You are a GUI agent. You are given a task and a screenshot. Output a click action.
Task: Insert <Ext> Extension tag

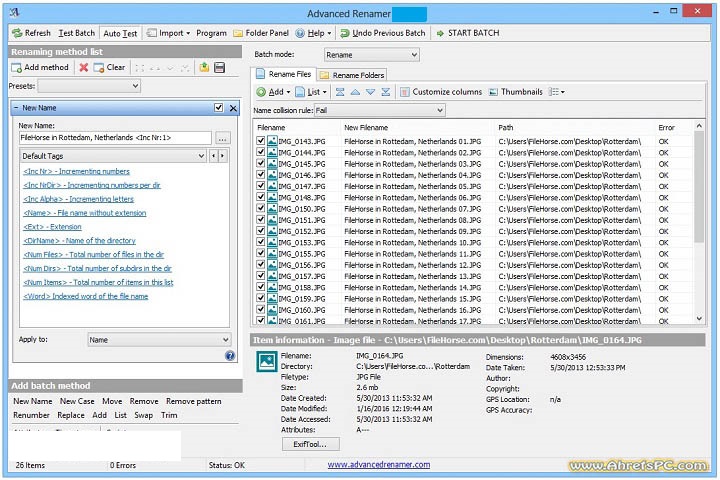tap(52, 227)
